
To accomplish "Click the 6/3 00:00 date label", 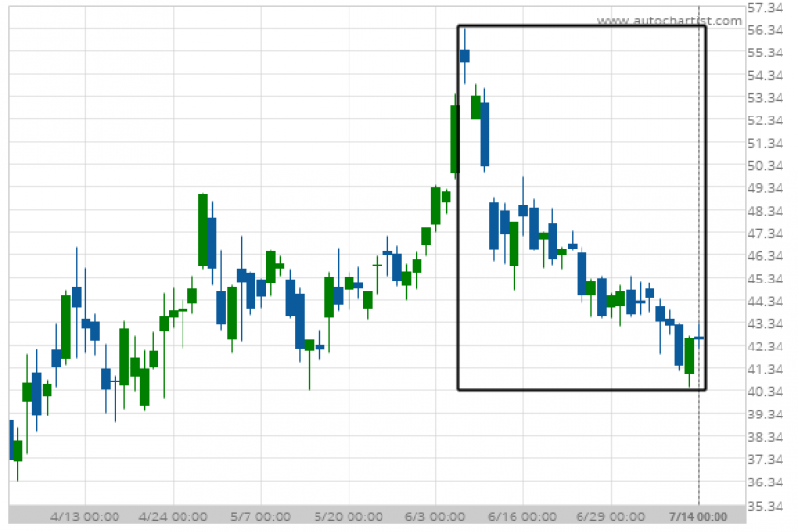I will [x=435, y=516].
